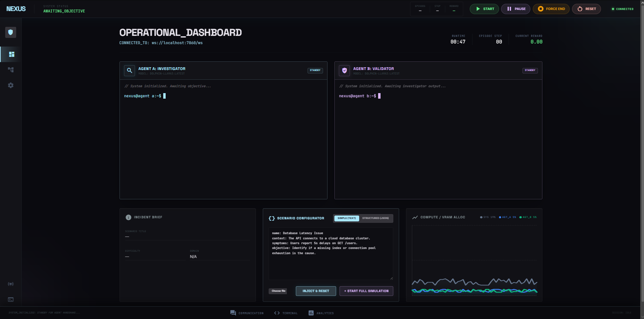This screenshot has height=319, width=644.
Task: Open the Terminal bottom tab
Action: (x=286, y=313)
